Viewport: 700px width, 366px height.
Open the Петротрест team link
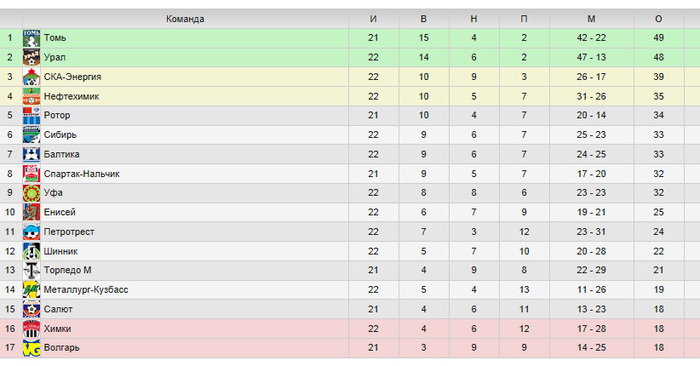pos(69,232)
